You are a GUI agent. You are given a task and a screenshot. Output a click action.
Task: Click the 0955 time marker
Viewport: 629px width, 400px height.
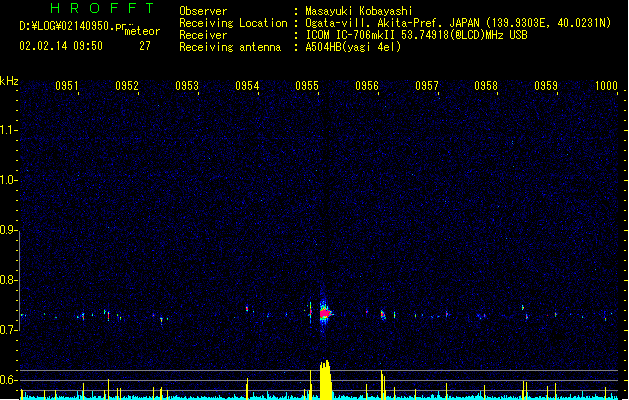pyautogui.click(x=307, y=86)
